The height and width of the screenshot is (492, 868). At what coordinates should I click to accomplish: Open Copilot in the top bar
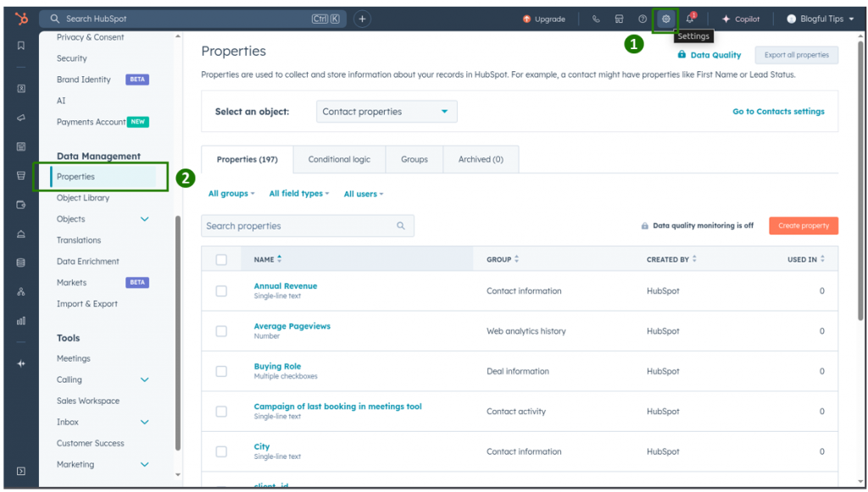(x=741, y=19)
